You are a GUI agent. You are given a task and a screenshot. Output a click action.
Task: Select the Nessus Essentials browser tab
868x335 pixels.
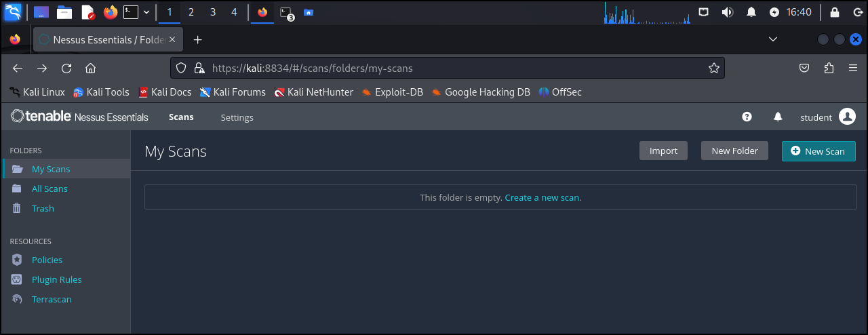108,40
